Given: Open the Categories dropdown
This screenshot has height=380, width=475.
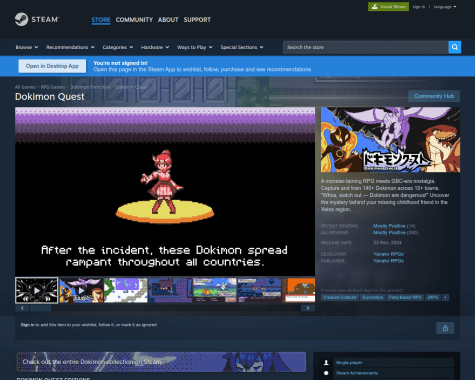Looking at the screenshot, I should pyautogui.click(x=118, y=47).
